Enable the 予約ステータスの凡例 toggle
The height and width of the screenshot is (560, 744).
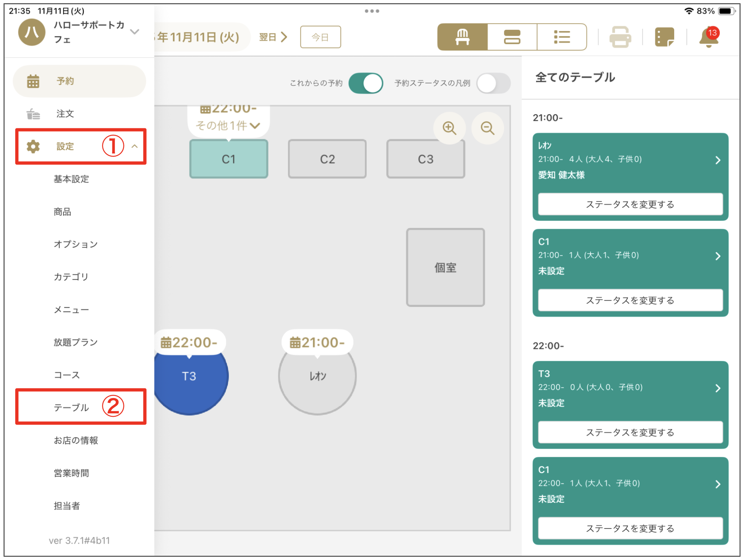coord(493,83)
